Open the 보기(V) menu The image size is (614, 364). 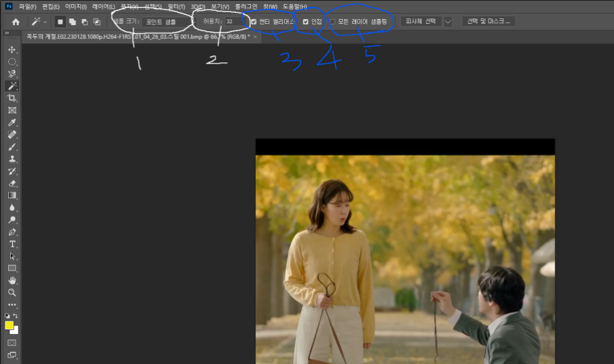(220, 7)
